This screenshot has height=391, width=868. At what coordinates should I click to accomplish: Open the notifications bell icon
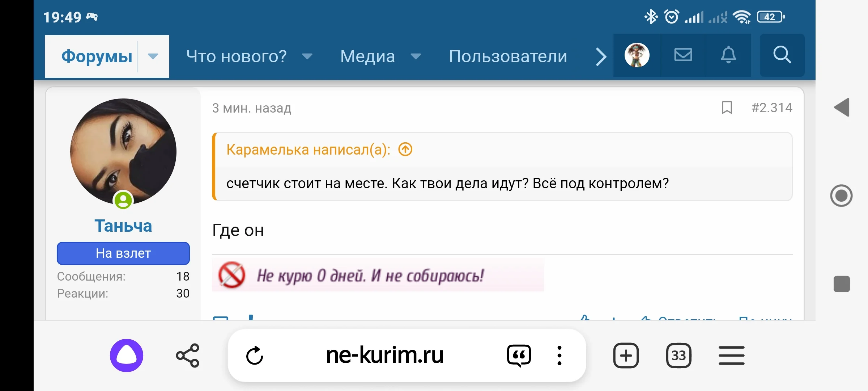[x=728, y=55]
